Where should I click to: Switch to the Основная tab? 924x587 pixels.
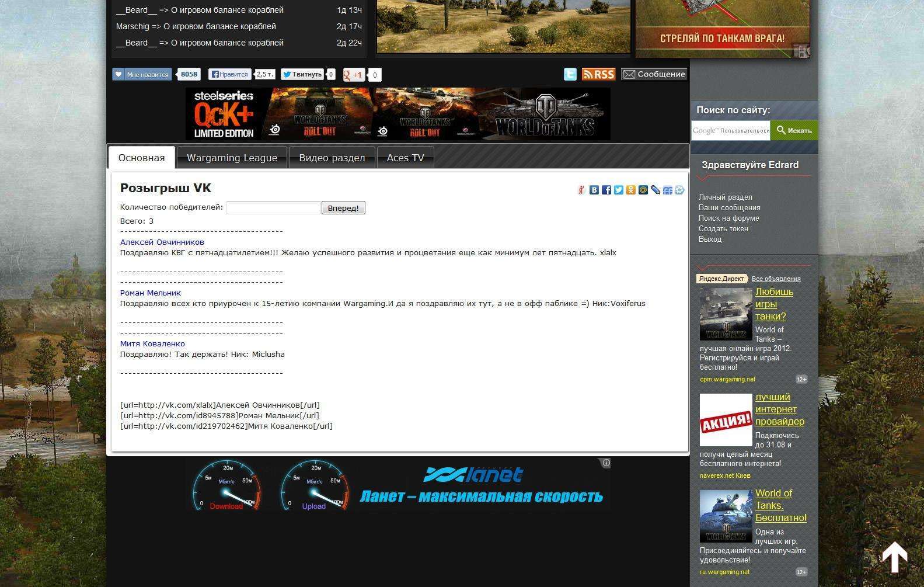coord(142,158)
